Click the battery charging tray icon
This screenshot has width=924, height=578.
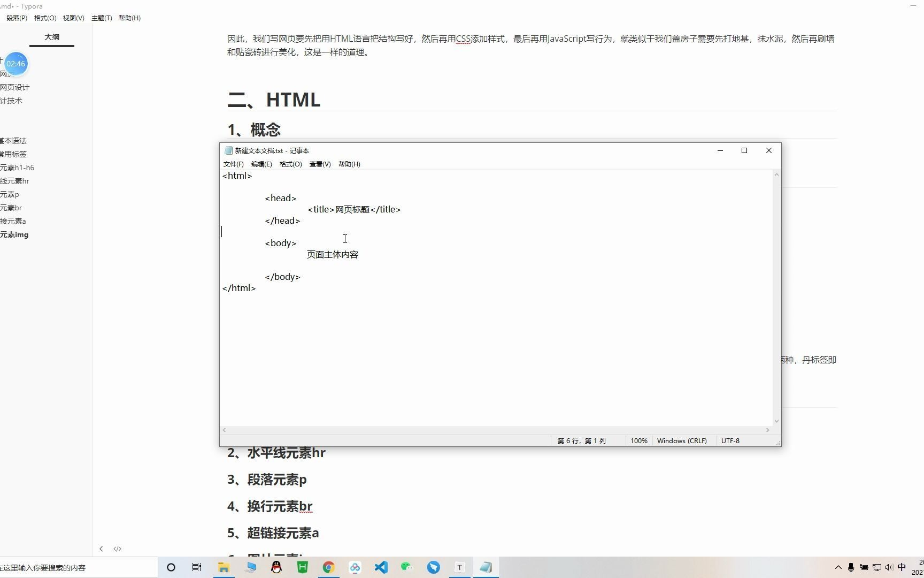point(864,567)
